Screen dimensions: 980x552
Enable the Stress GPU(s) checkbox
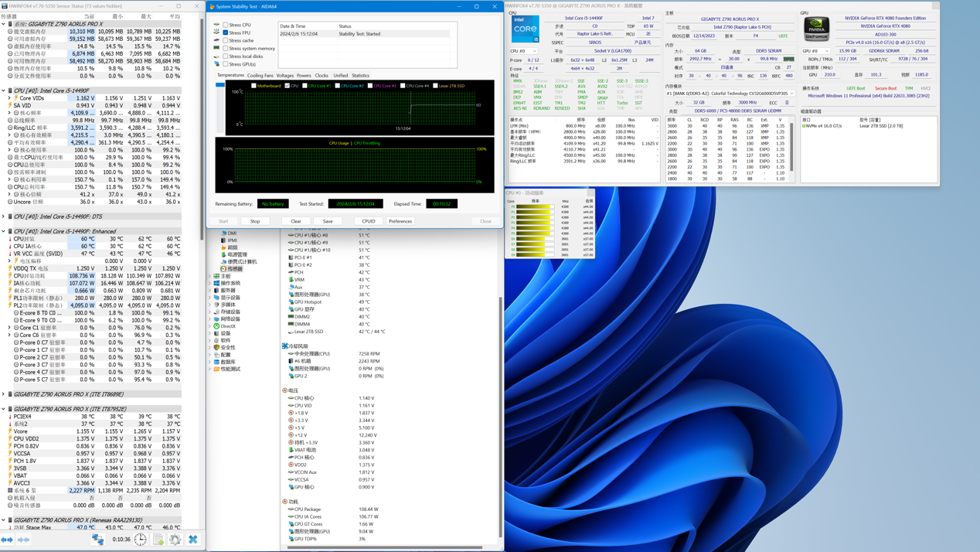coord(226,64)
